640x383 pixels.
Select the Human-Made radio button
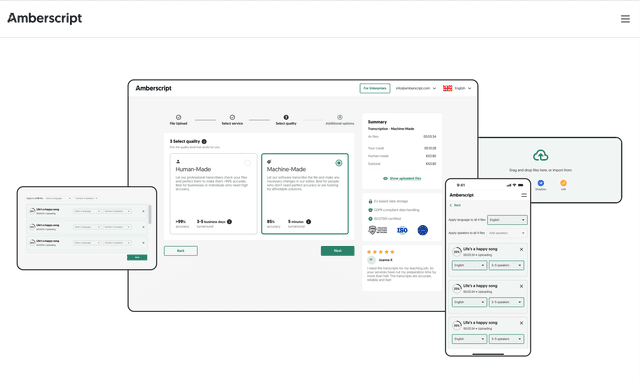(x=247, y=163)
